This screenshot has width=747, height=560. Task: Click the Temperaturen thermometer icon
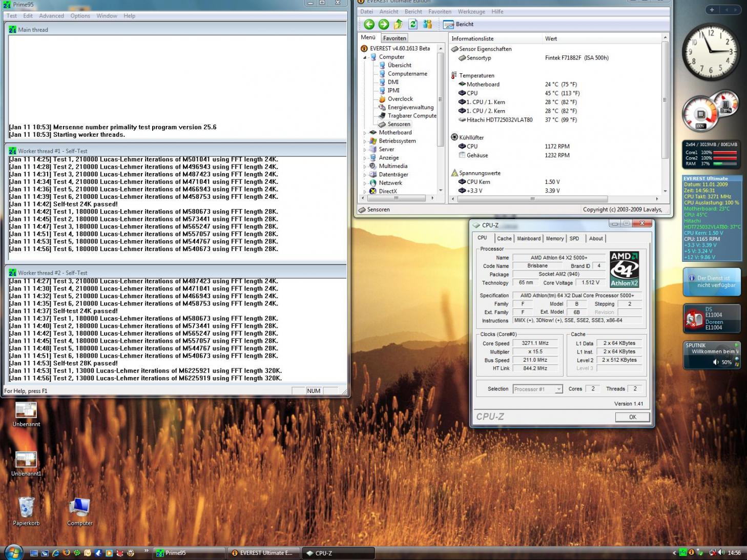click(x=454, y=75)
